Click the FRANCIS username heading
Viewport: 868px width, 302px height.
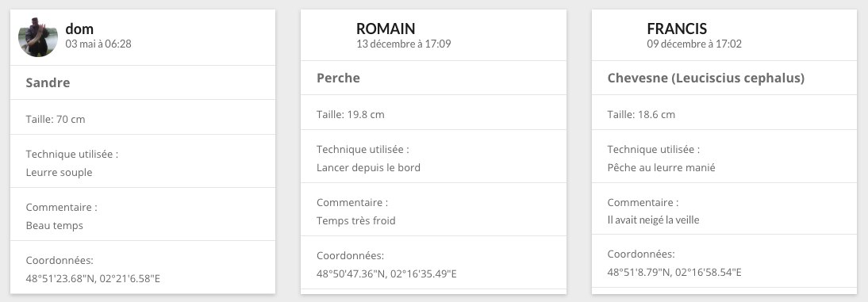677,29
